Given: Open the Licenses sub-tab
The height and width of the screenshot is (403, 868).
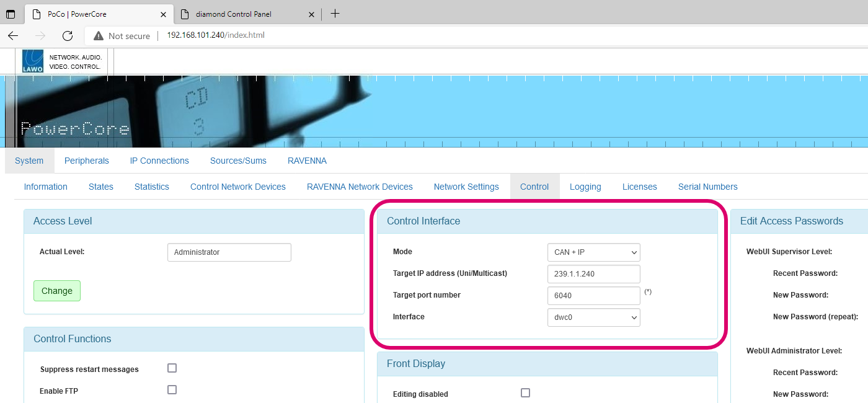Looking at the screenshot, I should [x=639, y=187].
